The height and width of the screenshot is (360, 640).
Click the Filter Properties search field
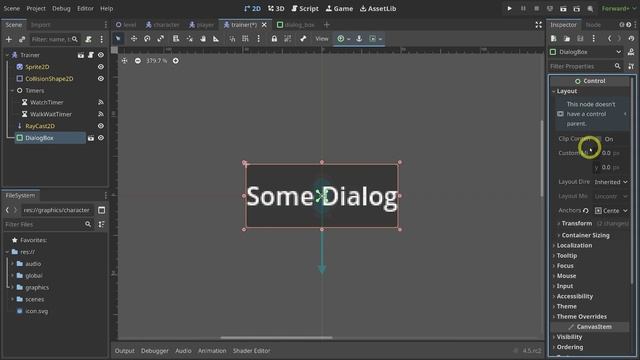coord(585,66)
